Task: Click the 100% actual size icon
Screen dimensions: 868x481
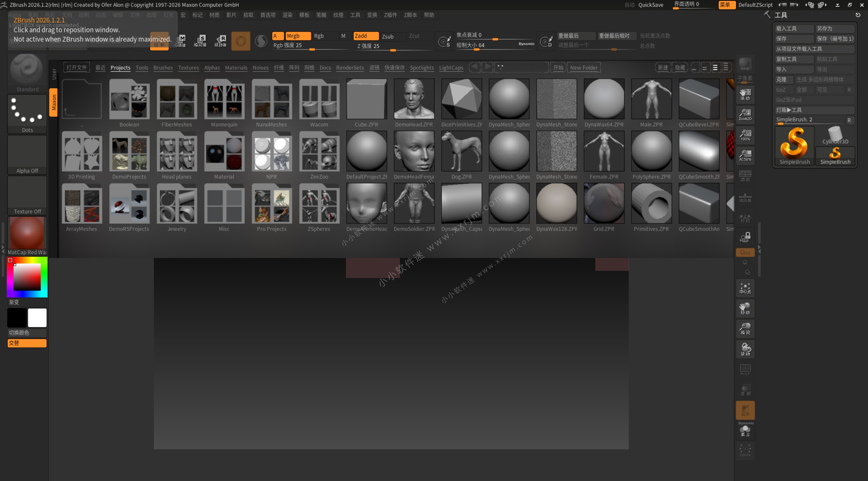Action: pyautogui.click(x=745, y=135)
